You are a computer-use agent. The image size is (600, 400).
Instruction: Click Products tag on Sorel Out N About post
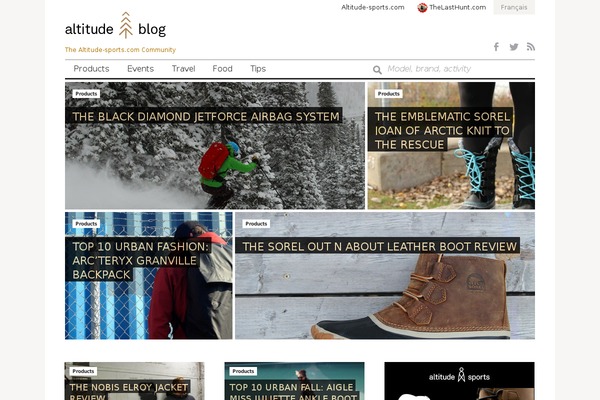click(x=256, y=224)
